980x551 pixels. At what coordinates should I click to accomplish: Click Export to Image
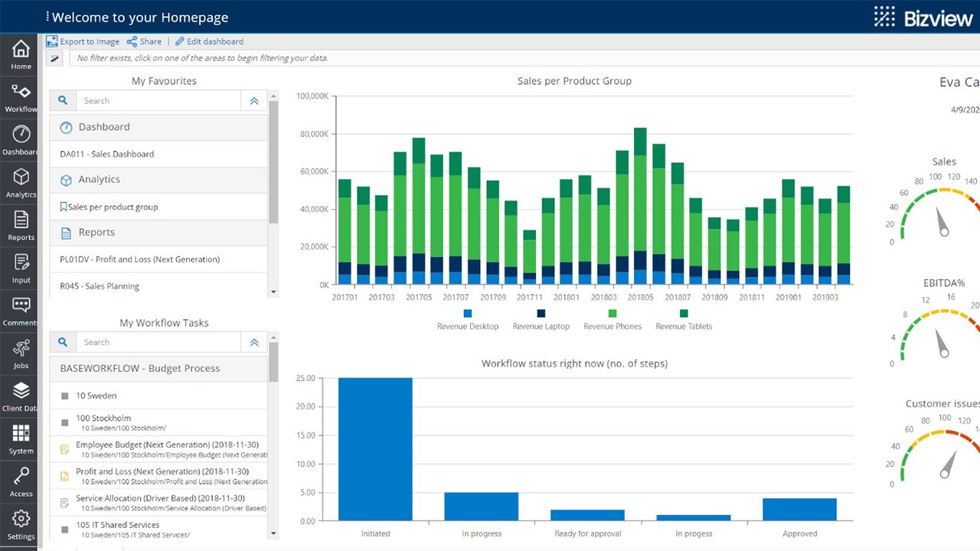click(83, 41)
